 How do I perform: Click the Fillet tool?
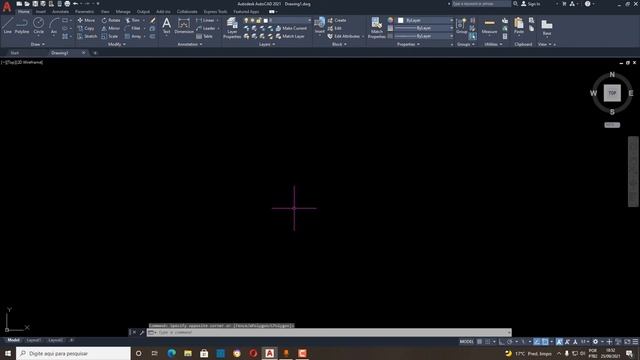(x=133, y=28)
